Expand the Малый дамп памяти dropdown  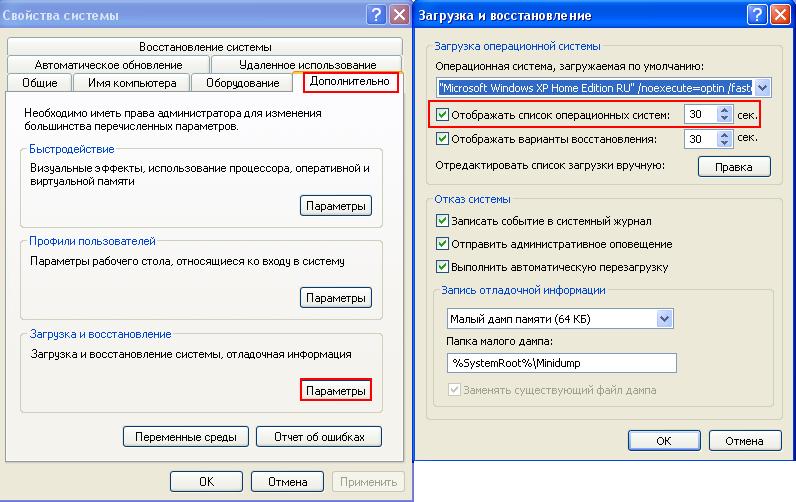[664, 319]
